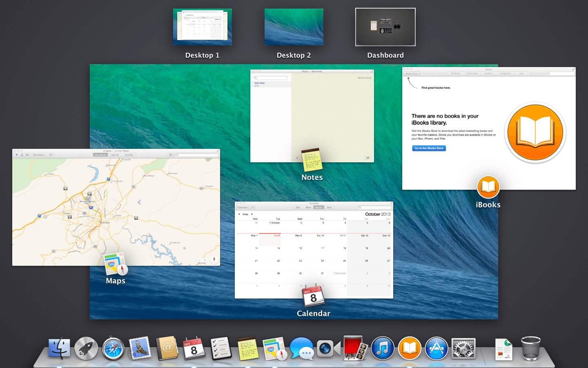Open Safari compass icon in the Dock
Image resolution: width=588 pixels, height=368 pixels.
coord(113,349)
